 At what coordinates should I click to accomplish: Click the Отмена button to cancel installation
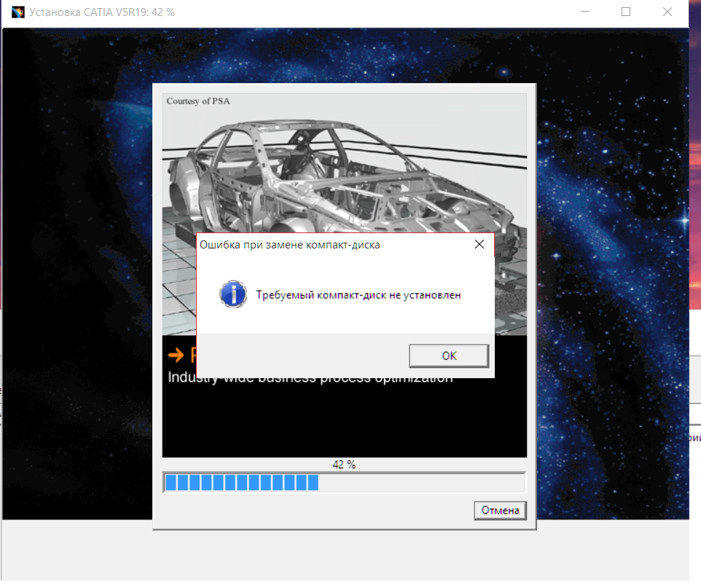coord(501,511)
